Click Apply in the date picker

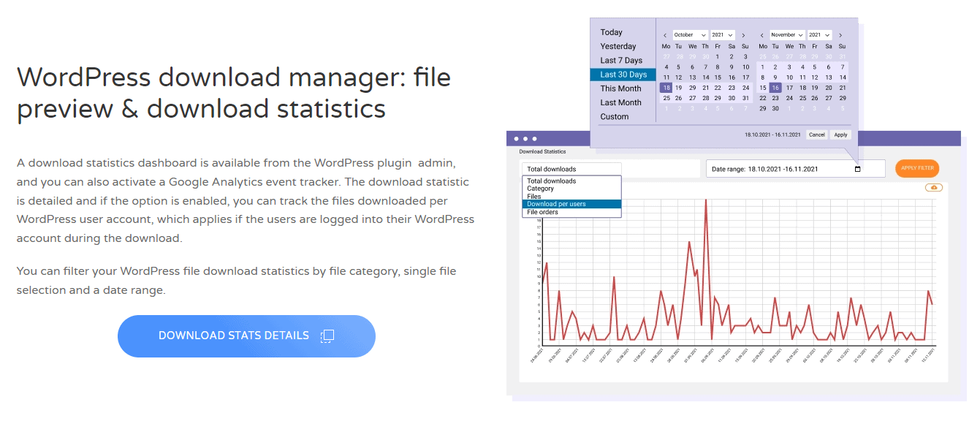pyautogui.click(x=840, y=135)
